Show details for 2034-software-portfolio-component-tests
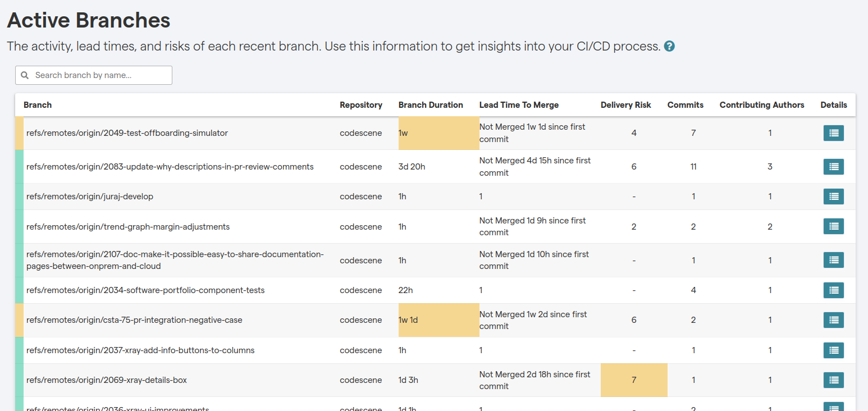The image size is (868, 411). pos(833,290)
